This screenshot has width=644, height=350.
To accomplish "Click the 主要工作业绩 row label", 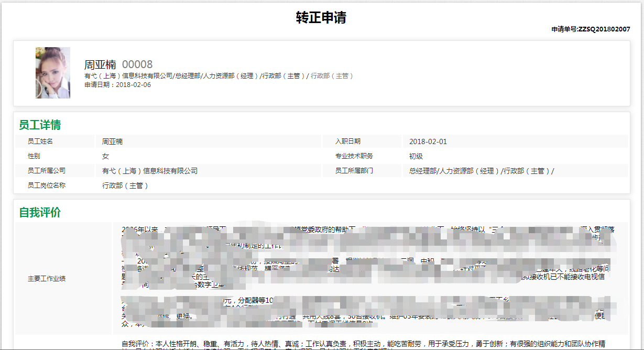I will [47, 279].
